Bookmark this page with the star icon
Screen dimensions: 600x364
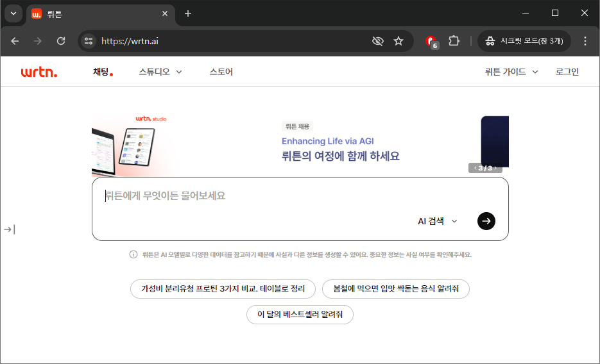[399, 41]
